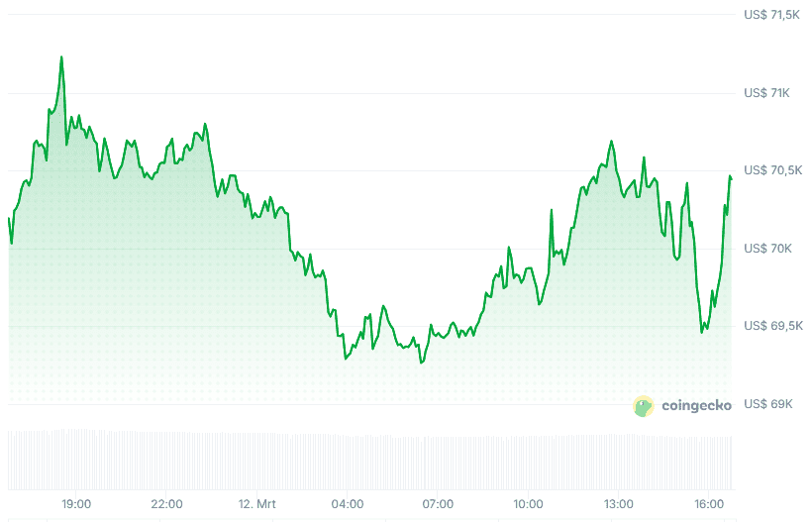Select the 22:00 time axis label
This screenshot has height=522, width=812.
[166, 503]
